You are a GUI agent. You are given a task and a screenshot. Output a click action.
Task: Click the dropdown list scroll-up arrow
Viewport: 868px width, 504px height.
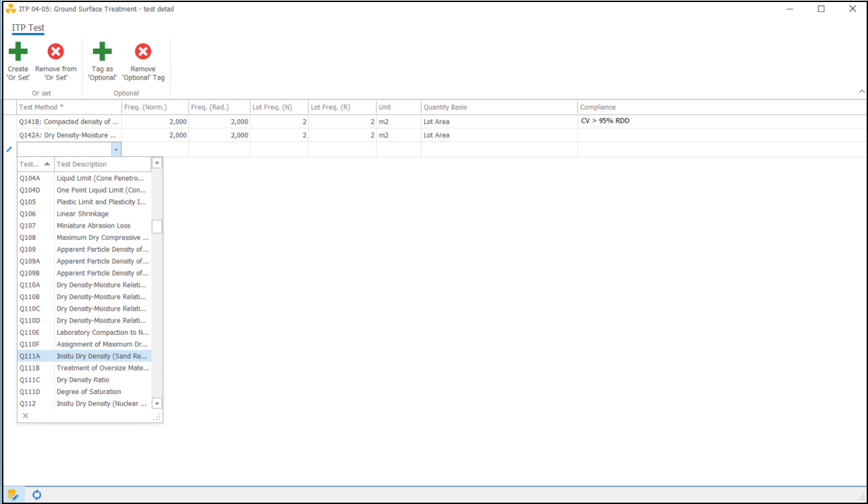pyautogui.click(x=157, y=162)
